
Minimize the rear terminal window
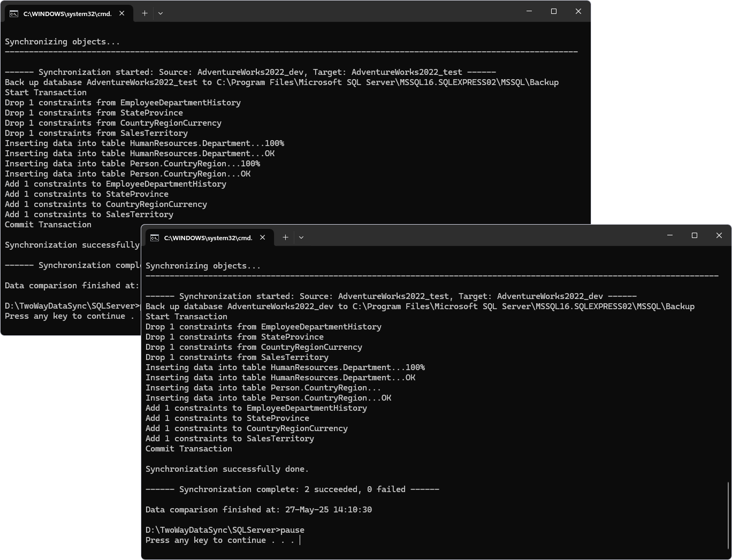529,11
